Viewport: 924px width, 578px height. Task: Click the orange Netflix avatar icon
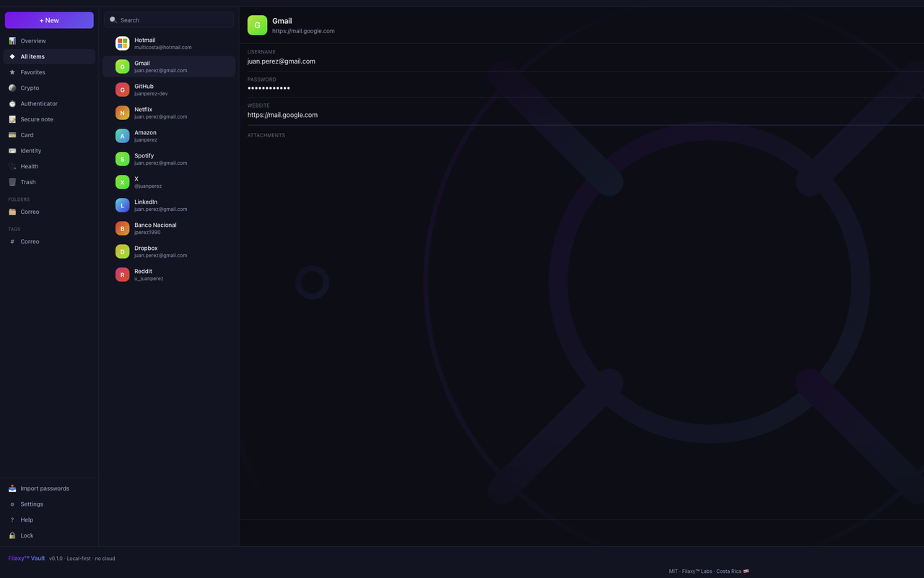pos(123,113)
